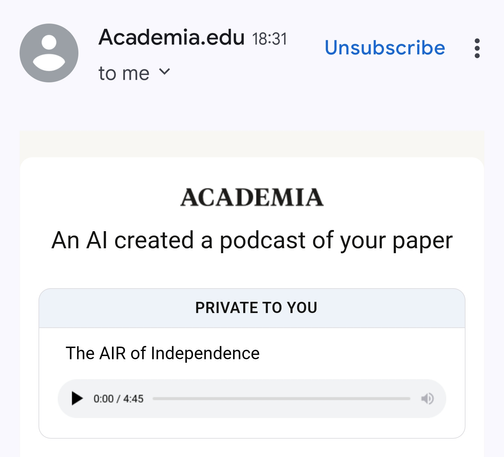Play the podcast audio
This screenshot has width=504, height=457.
77,398
